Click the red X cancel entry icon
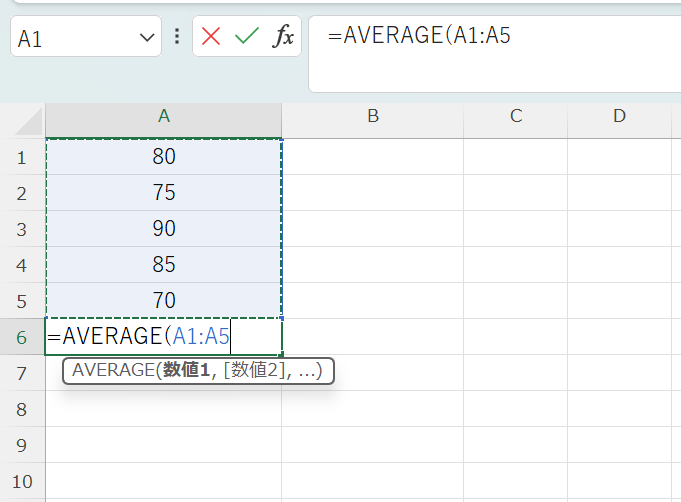This screenshot has width=681, height=502. tap(211, 37)
